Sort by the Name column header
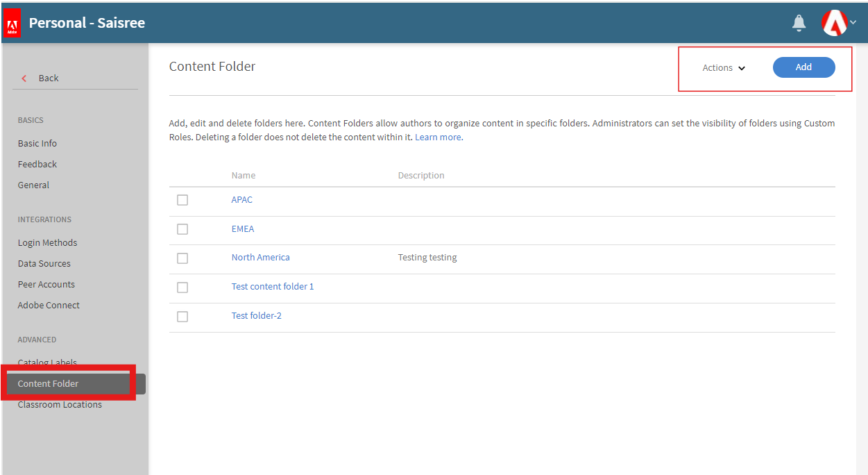The image size is (868, 475). click(244, 176)
